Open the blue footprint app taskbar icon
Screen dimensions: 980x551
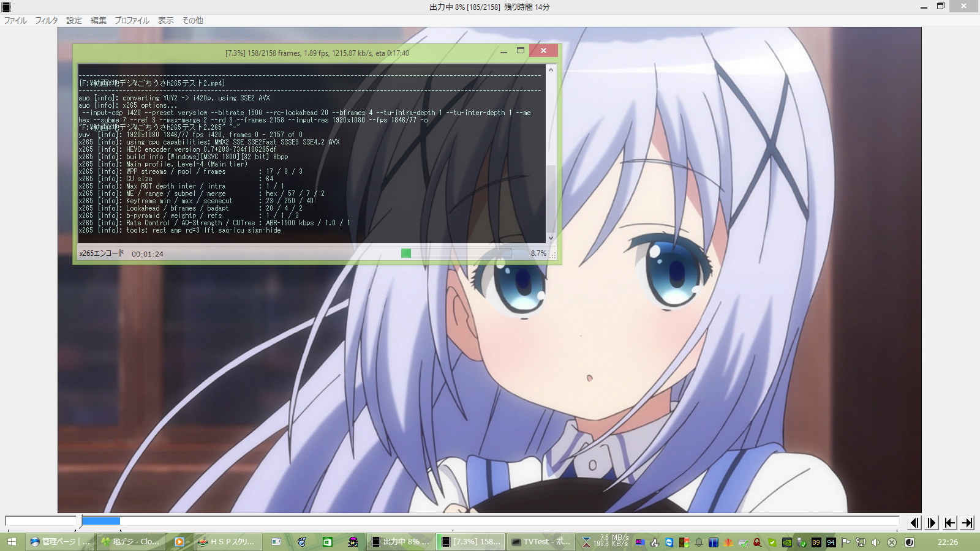(x=302, y=542)
